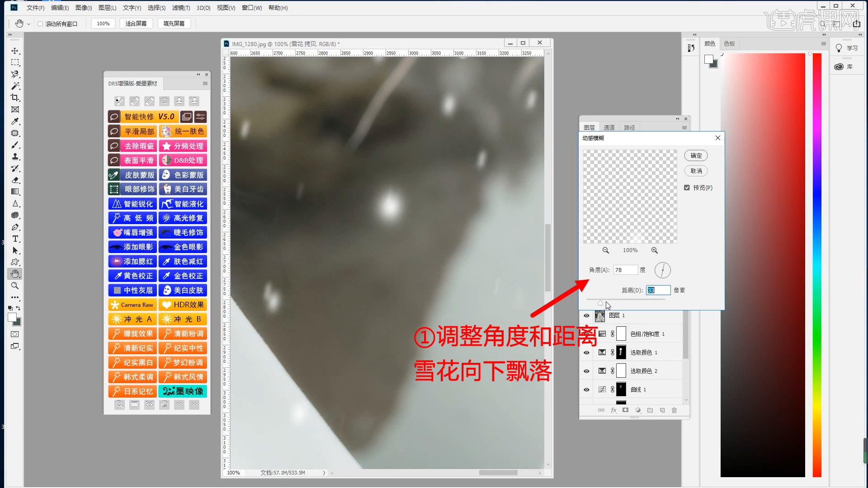
Task: Click the 确定 button in blur dialog
Action: [696, 155]
